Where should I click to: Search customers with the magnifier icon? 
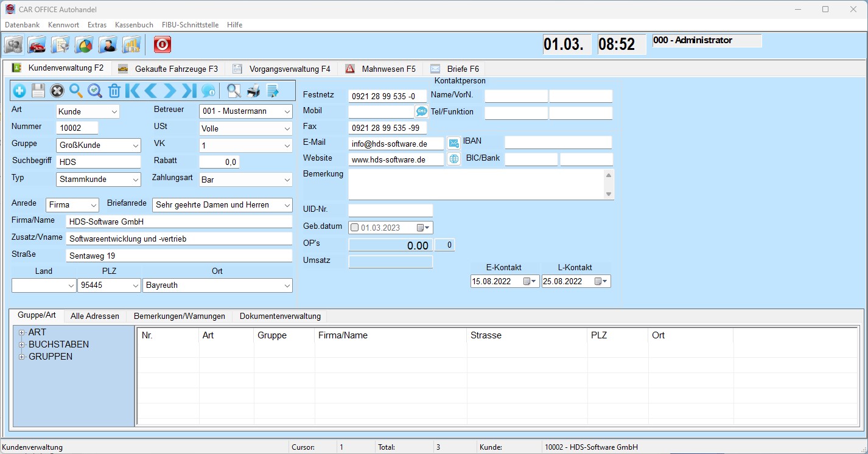(76, 91)
